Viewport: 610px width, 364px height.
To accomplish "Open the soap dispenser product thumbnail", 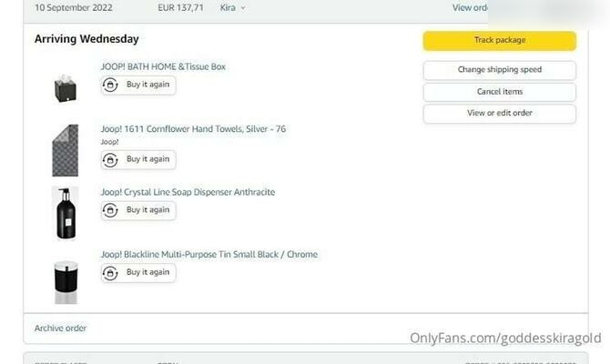I will 66,213.
